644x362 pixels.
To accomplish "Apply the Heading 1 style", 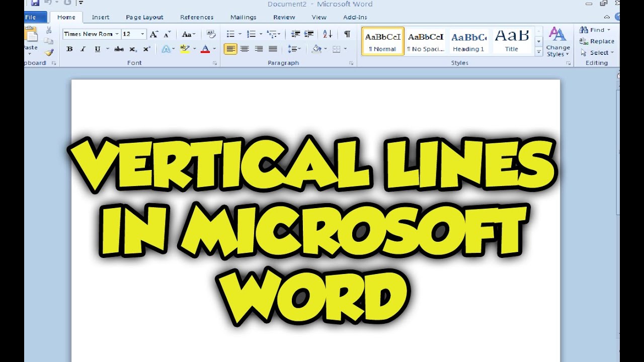I will tap(468, 41).
